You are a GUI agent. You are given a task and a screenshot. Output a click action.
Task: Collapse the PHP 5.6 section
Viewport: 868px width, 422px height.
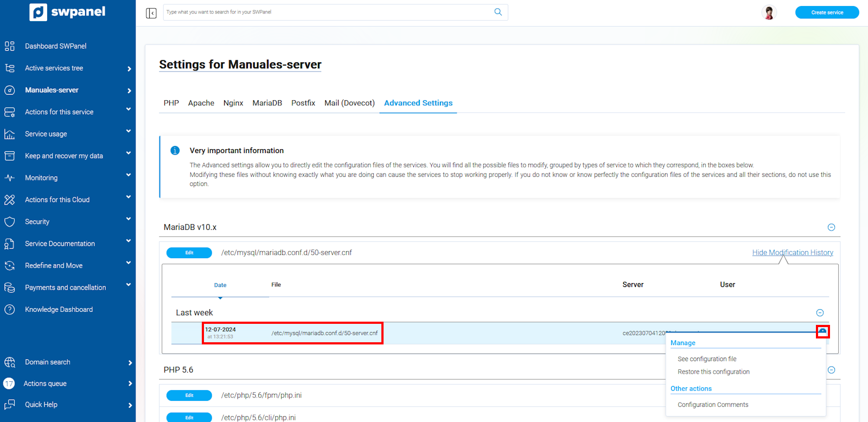tap(831, 370)
